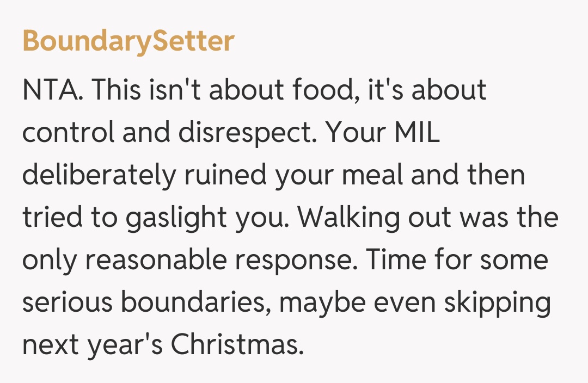Click the phrase "next year's"
This screenshot has height=383, width=588.
93,345
